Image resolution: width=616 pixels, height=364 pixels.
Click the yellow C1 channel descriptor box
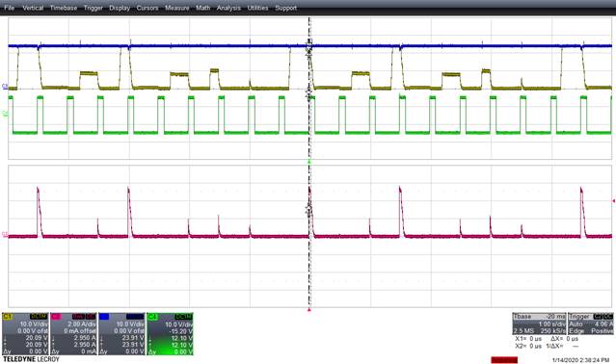pos(25,334)
